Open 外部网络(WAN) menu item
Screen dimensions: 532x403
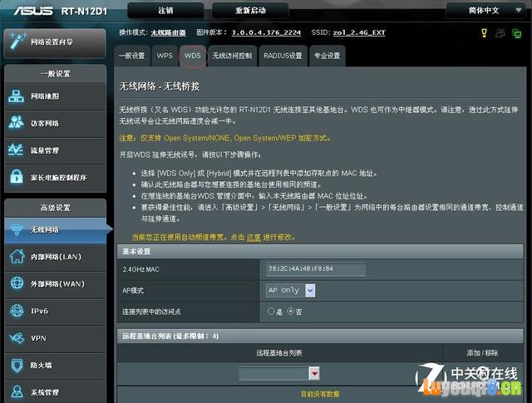tap(56, 284)
